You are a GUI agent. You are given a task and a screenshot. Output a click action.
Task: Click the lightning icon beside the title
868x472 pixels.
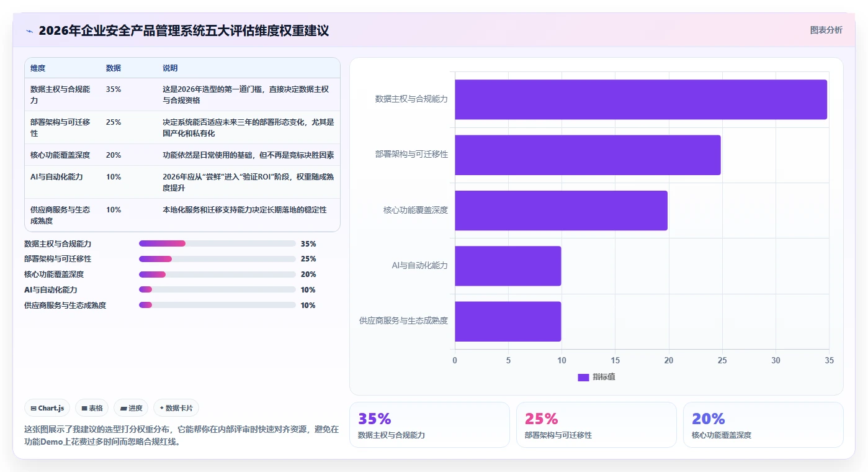[29, 31]
